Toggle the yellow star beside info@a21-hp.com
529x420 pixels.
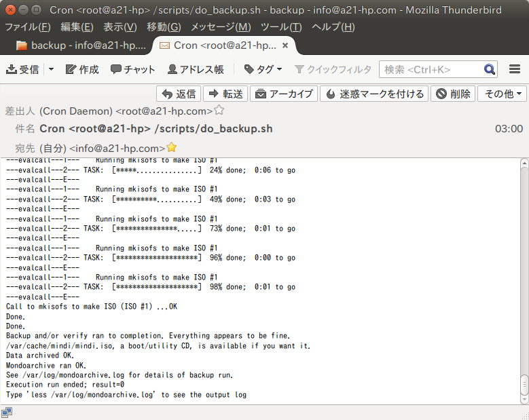click(171, 147)
